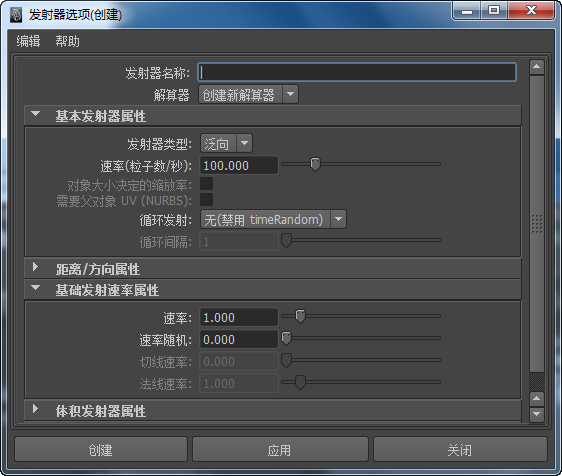Toggle 需要父对象 UV (NURBS) checkbox
This screenshot has width=562, height=476.
(x=206, y=200)
